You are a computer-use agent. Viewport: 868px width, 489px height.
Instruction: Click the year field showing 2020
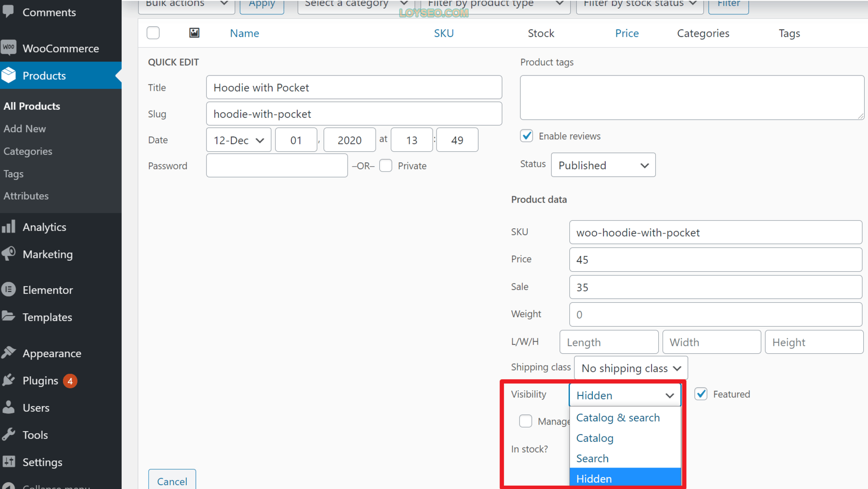tap(350, 140)
